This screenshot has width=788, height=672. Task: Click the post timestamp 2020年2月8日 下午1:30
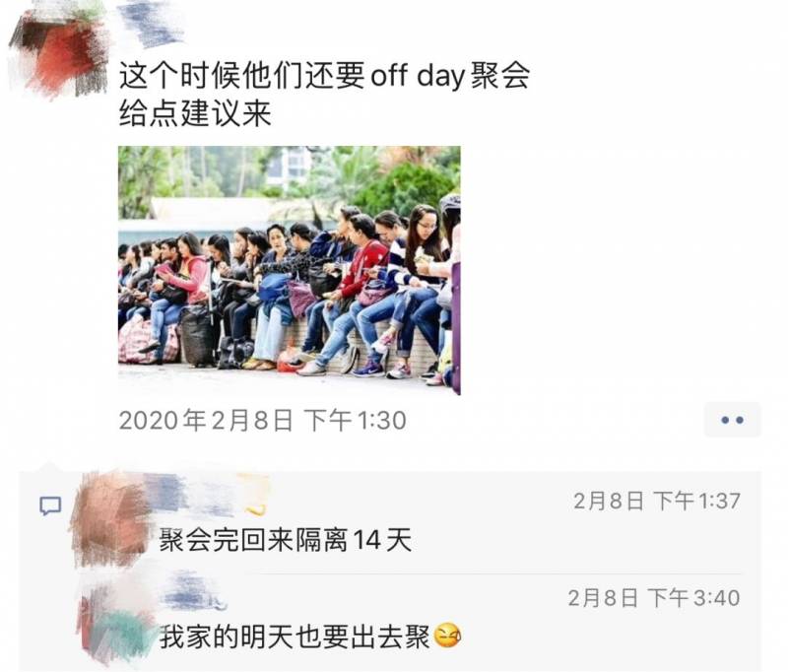point(262,420)
